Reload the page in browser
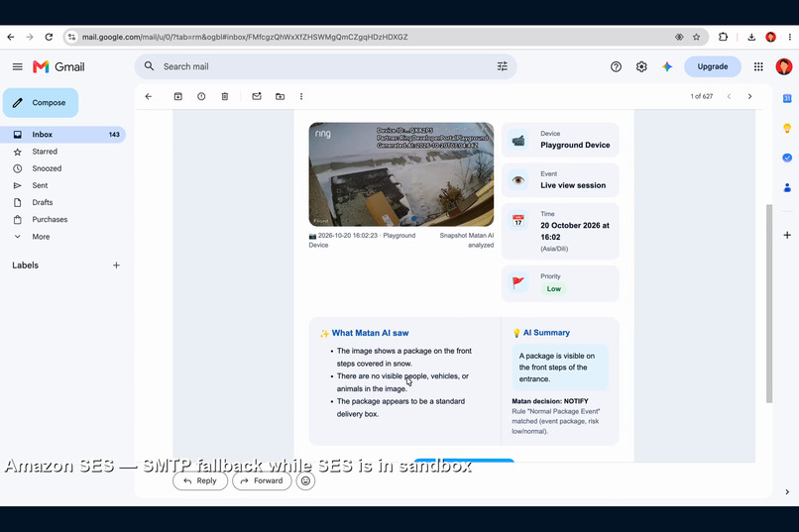Screen dimensions: 799x532 tap(49, 37)
